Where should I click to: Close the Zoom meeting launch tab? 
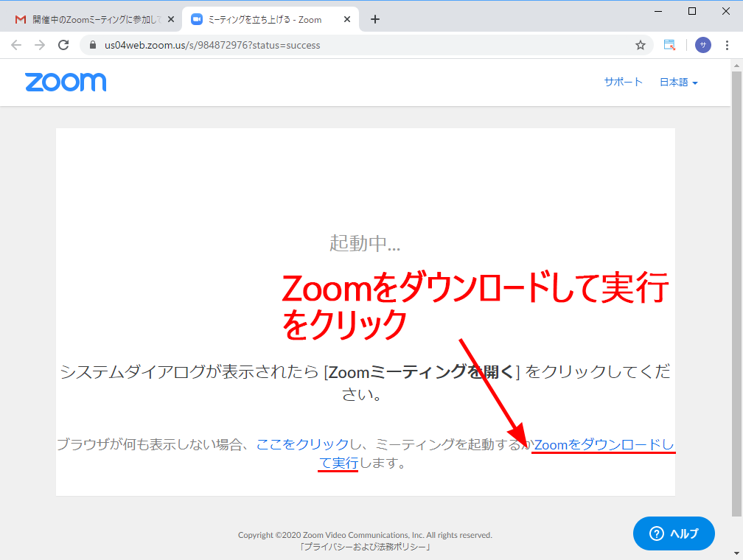coord(348,20)
